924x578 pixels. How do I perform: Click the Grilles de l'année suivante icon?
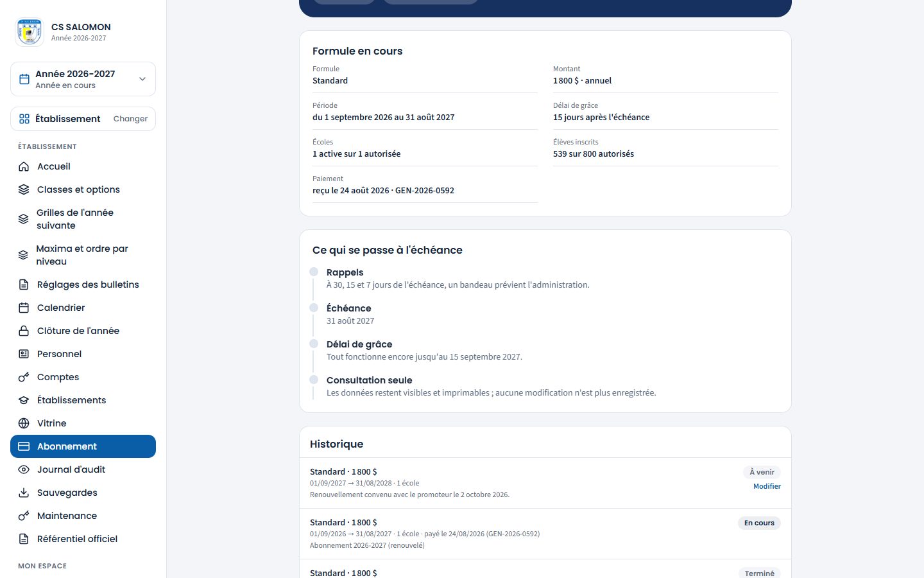24,219
